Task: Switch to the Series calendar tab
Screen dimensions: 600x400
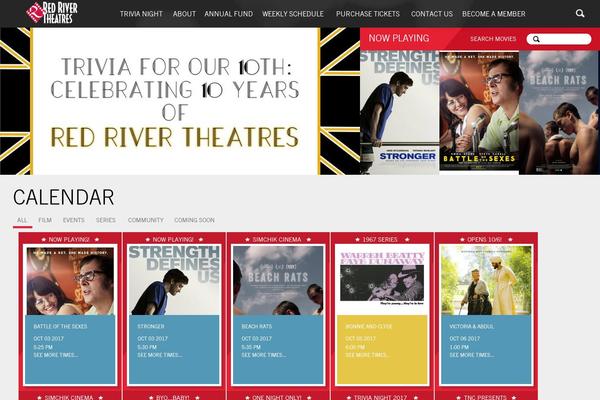Action: pyautogui.click(x=106, y=220)
